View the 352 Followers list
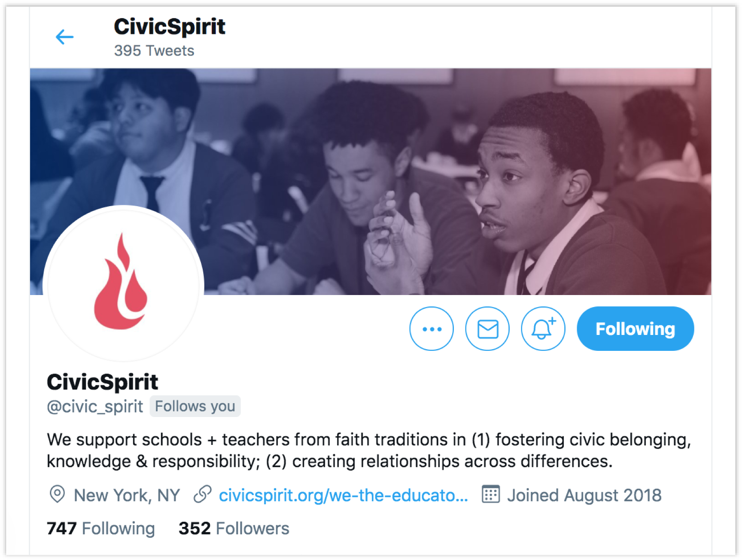The height and width of the screenshot is (560, 742). (x=234, y=529)
